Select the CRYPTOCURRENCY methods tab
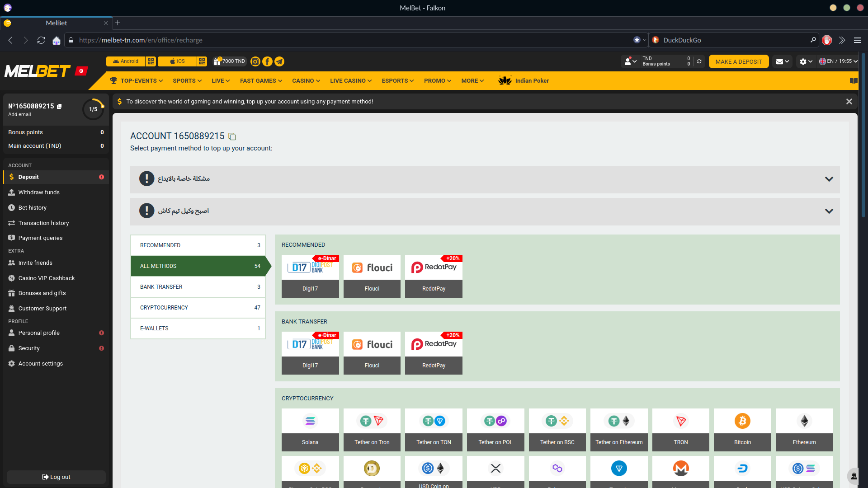868x488 pixels. click(x=198, y=308)
